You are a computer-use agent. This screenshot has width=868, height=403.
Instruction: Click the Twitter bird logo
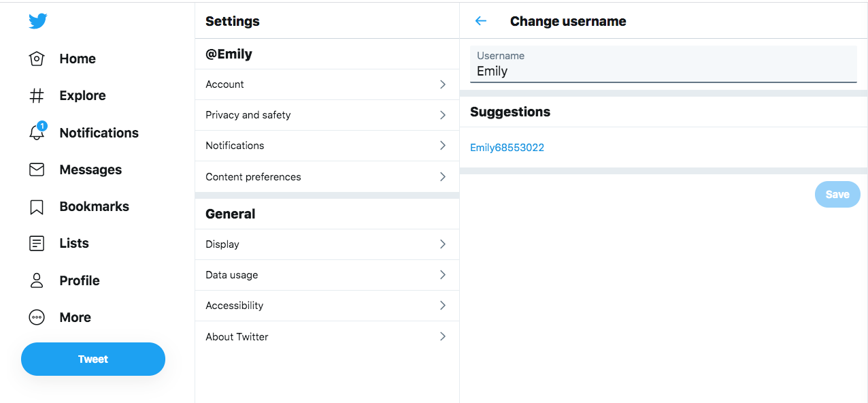[37, 21]
